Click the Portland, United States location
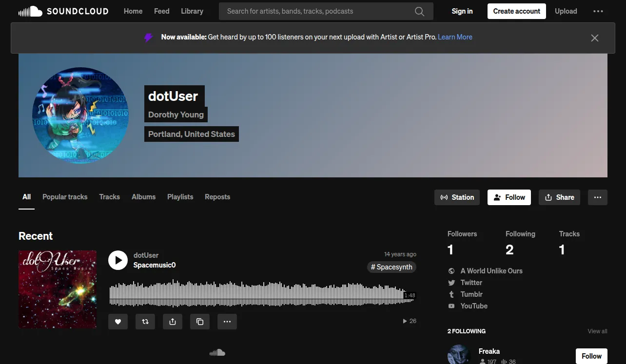Image resolution: width=626 pixels, height=364 pixels. tap(192, 134)
